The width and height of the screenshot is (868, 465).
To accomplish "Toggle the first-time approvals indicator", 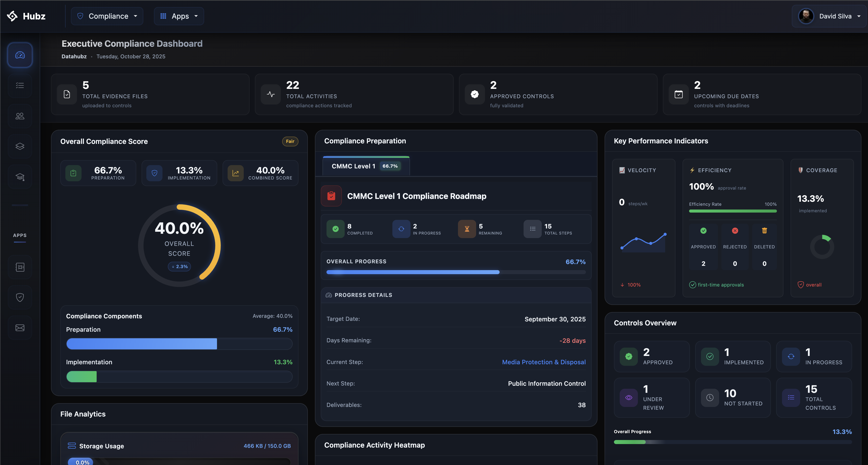I will [x=716, y=285].
